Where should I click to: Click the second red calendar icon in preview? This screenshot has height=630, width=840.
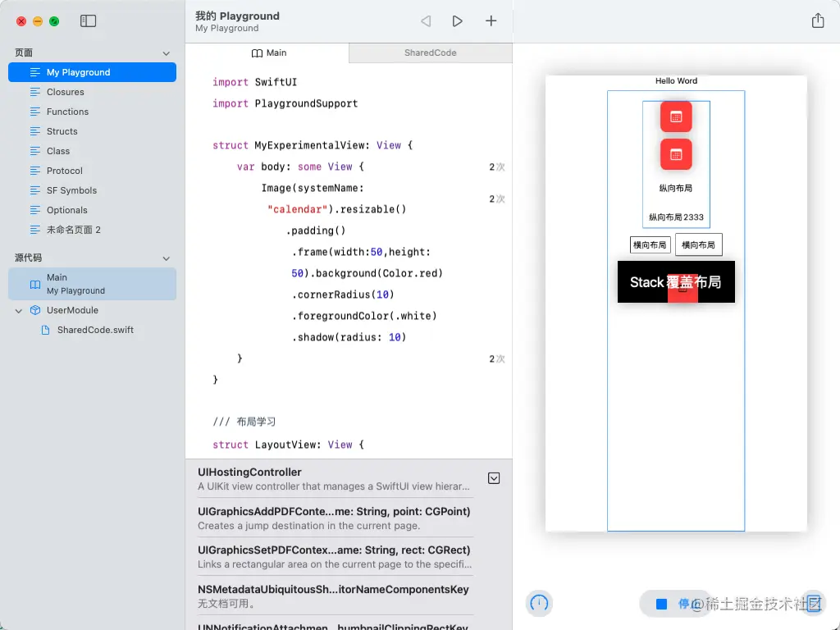point(676,155)
